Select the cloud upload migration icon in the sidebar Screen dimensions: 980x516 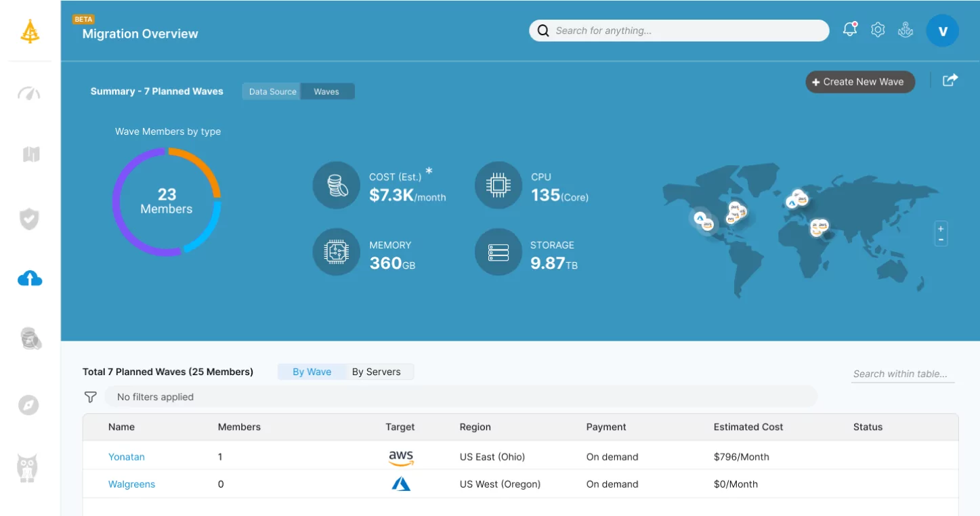pyautogui.click(x=30, y=278)
